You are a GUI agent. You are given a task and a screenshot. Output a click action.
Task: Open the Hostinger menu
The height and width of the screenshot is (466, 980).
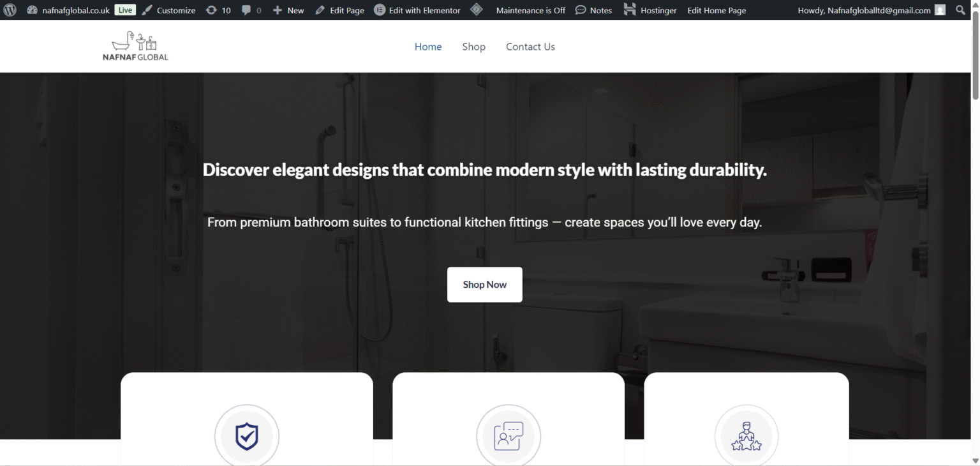[650, 10]
